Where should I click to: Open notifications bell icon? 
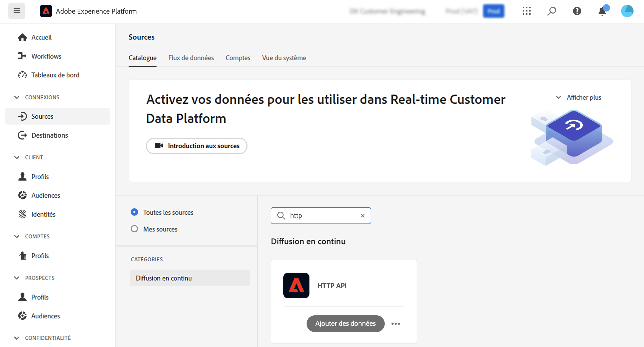[602, 11]
